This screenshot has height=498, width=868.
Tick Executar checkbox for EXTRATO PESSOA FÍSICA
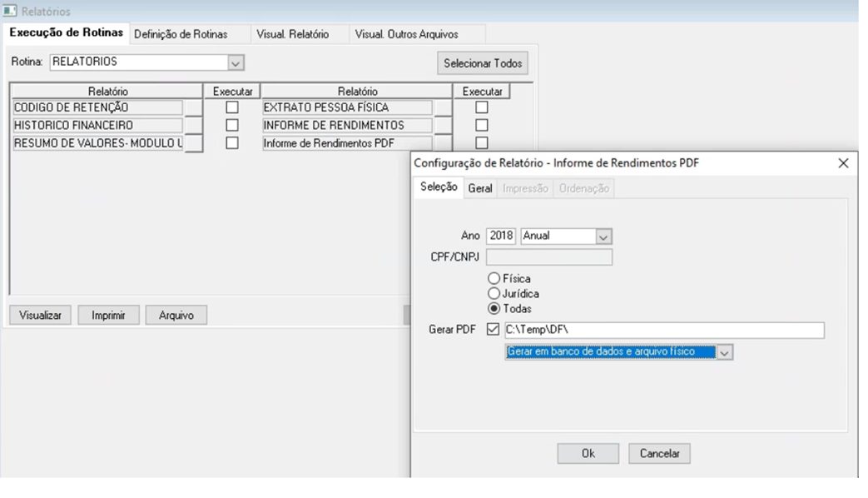(x=481, y=107)
